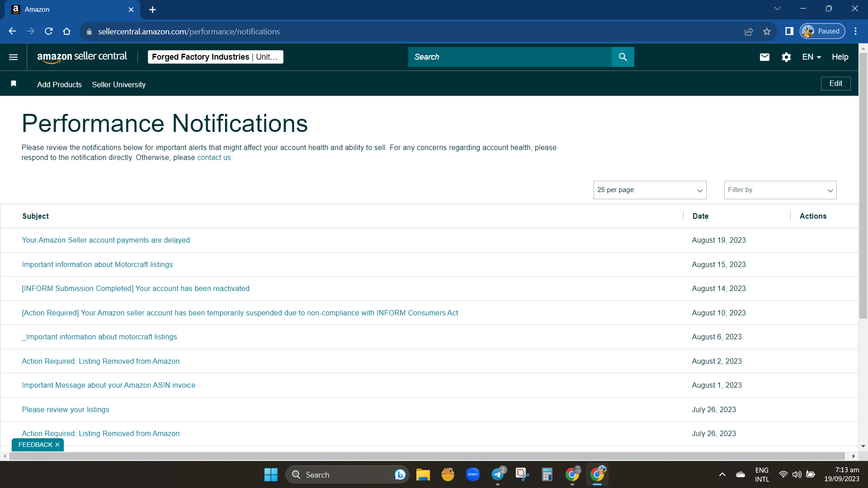This screenshot has height=488, width=868.
Task: Open a new browser tab
Action: (152, 9)
